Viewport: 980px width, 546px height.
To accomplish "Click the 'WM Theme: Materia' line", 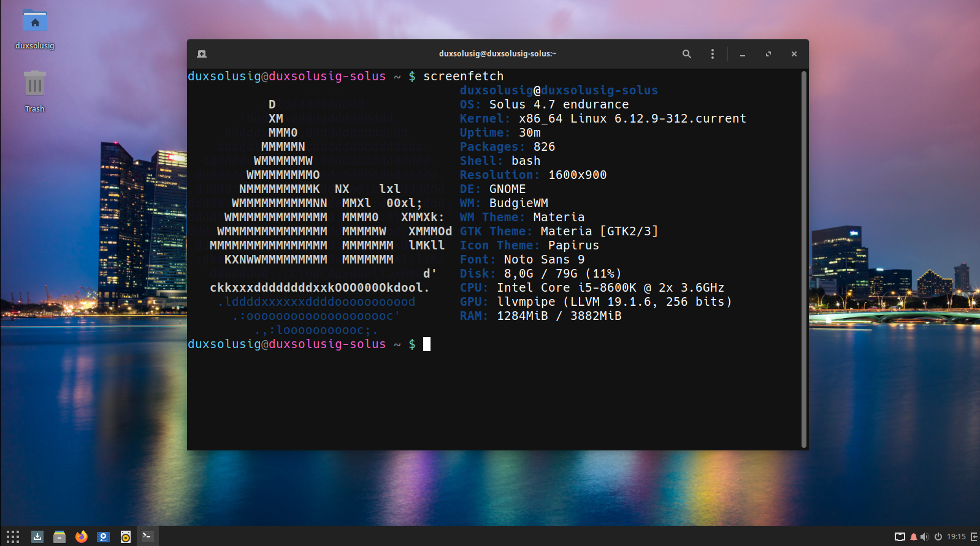I will [x=523, y=217].
